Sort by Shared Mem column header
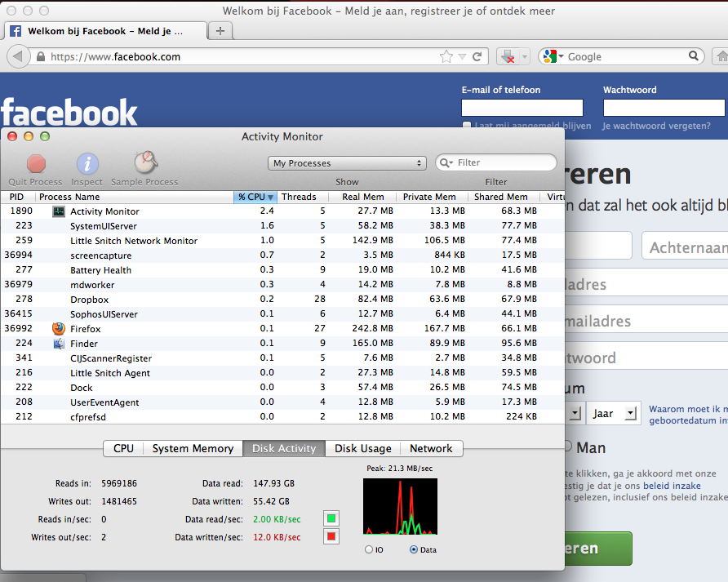 504,197
